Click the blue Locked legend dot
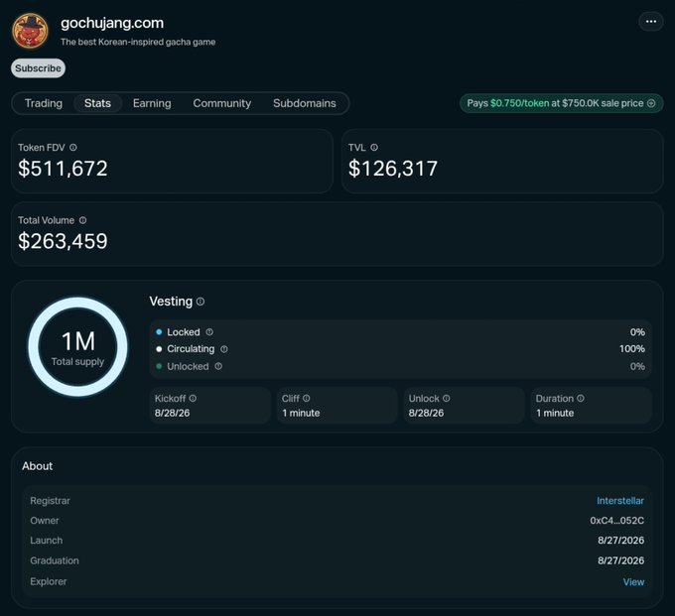This screenshot has height=616, width=675. tap(159, 332)
